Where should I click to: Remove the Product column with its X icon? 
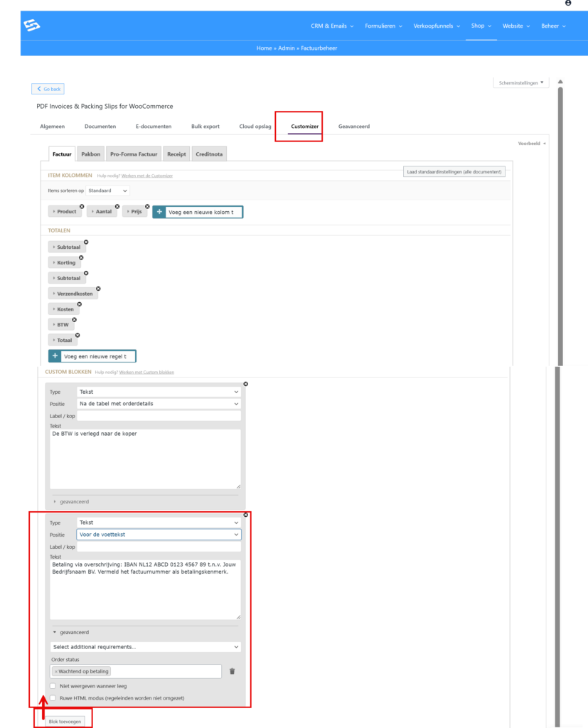82,206
